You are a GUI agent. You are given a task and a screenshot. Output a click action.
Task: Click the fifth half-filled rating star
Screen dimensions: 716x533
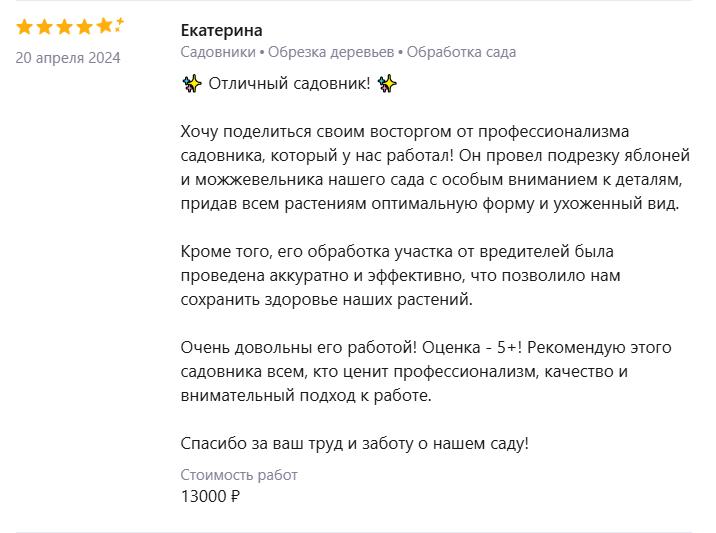(x=106, y=26)
